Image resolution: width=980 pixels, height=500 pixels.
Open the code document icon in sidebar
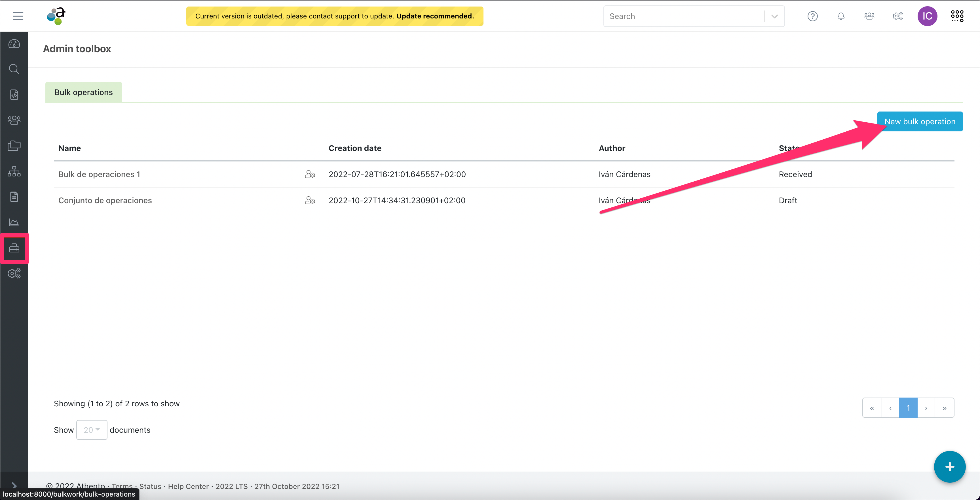(x=14, y=94)
